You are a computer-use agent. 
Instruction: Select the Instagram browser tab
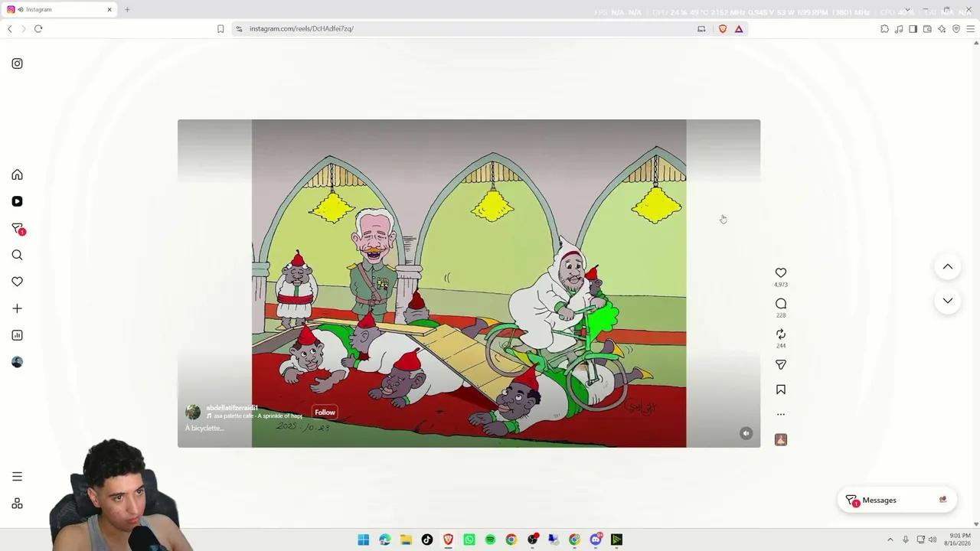point(59,10)
